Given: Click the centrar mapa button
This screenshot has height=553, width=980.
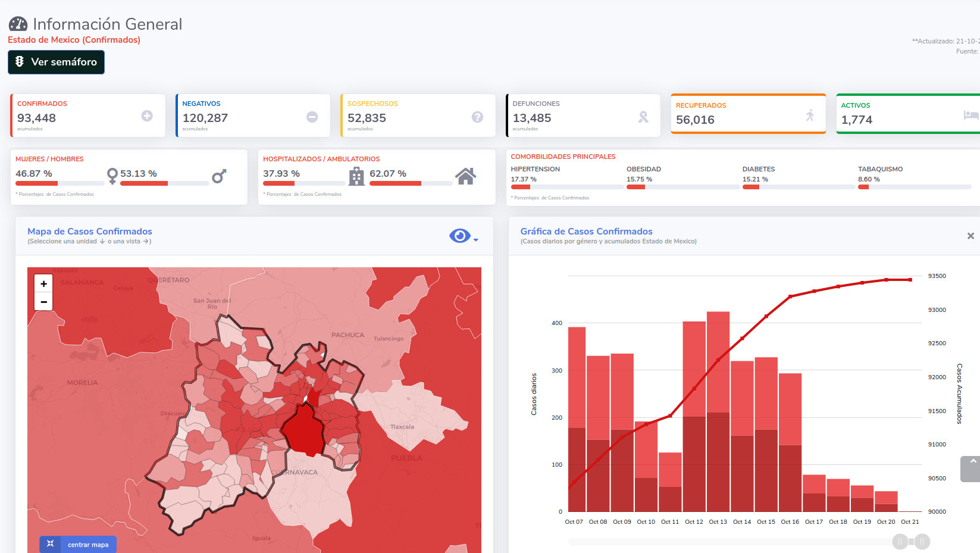Looking at the screenshot, I should tap(78, 544).
